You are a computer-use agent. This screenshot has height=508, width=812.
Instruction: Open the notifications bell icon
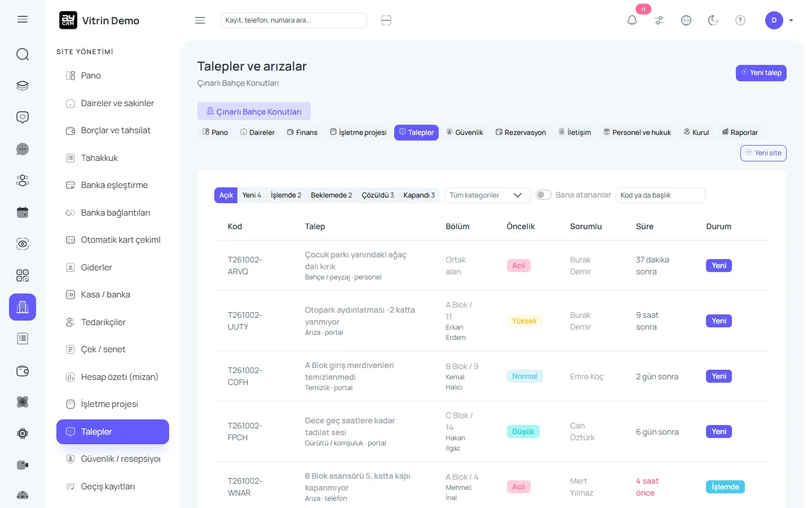(632, 20)
